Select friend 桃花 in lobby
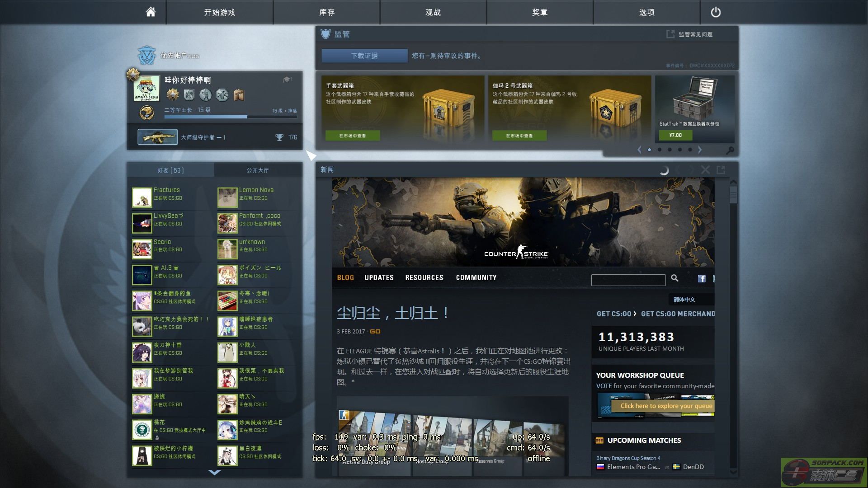Image resolution: width=868 pixels, height=488 pixels. point(174,430)
